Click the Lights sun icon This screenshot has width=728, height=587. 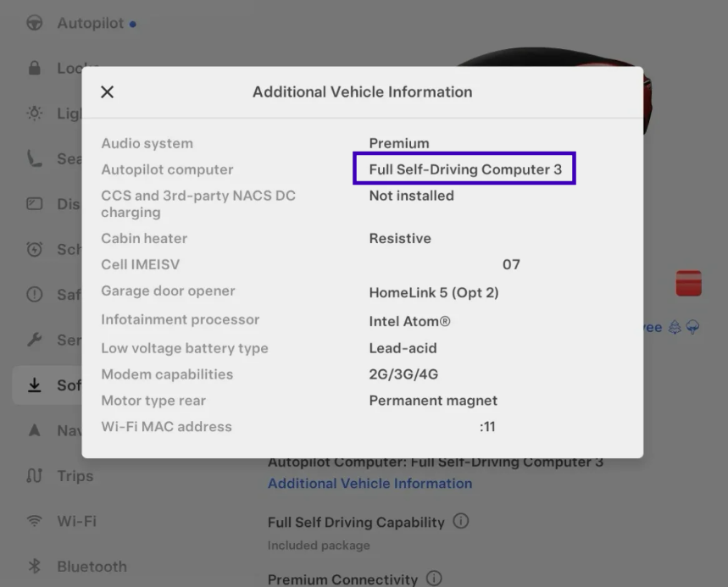tap(35, 113)
